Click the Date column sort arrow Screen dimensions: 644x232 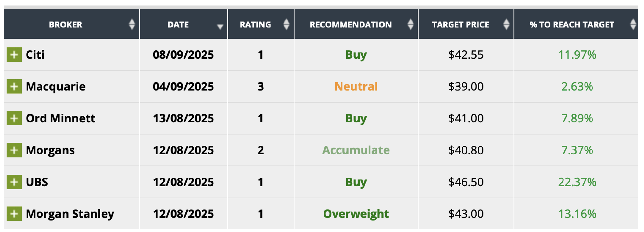pos(220,27)
